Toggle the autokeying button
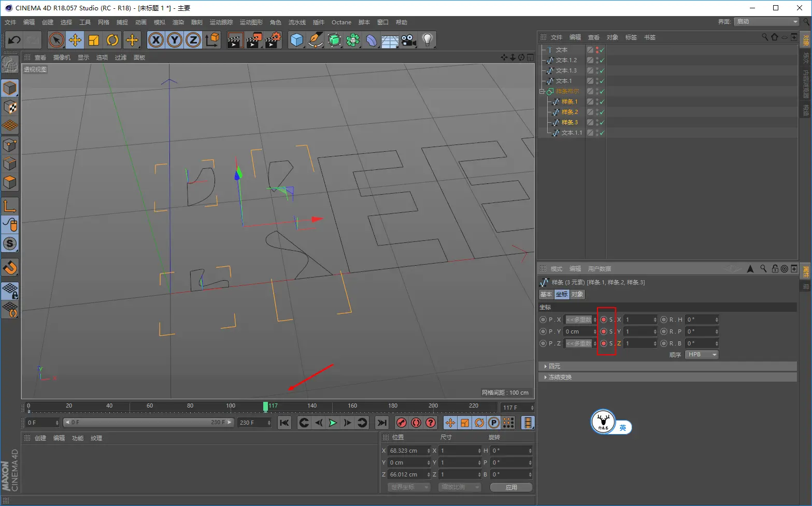 (416, 423)
